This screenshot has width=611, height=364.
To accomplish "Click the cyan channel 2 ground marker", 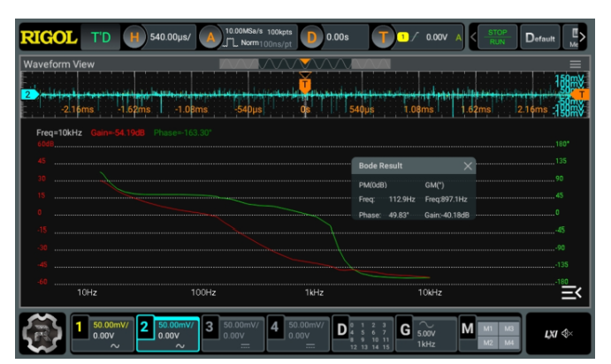I will click(29, 95).
